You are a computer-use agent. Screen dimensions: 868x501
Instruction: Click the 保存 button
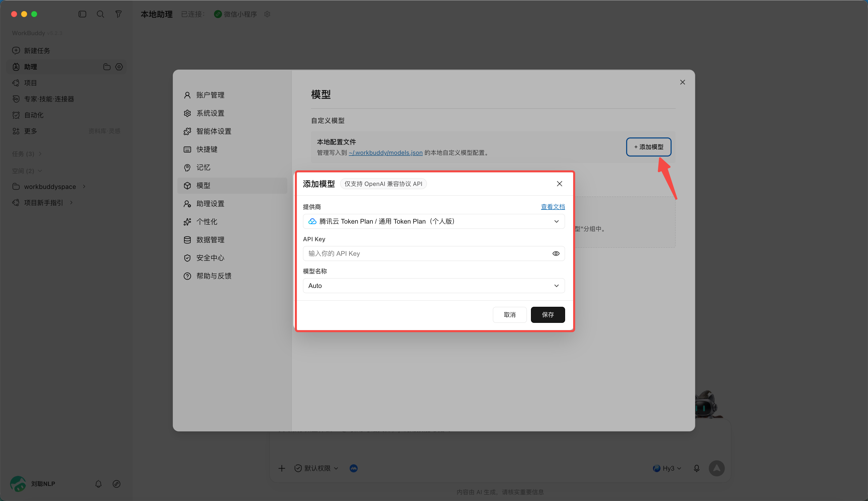click(x=548, y=315)
